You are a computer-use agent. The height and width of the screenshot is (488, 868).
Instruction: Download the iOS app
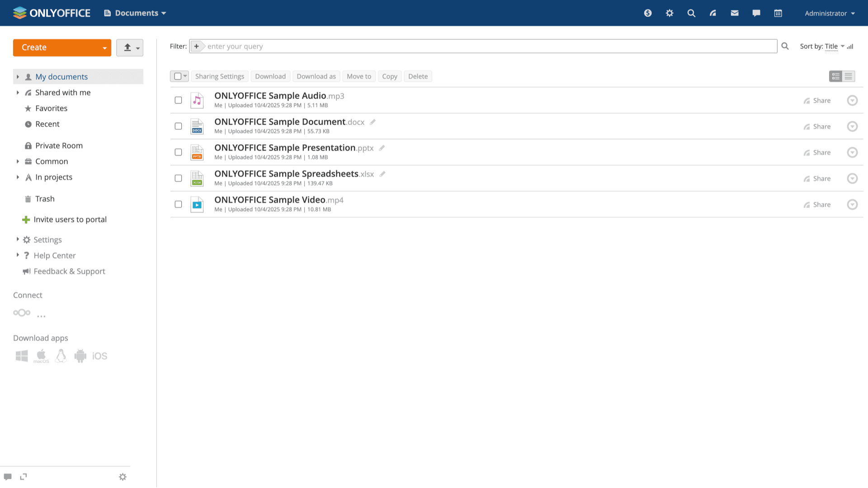(99, 356)
